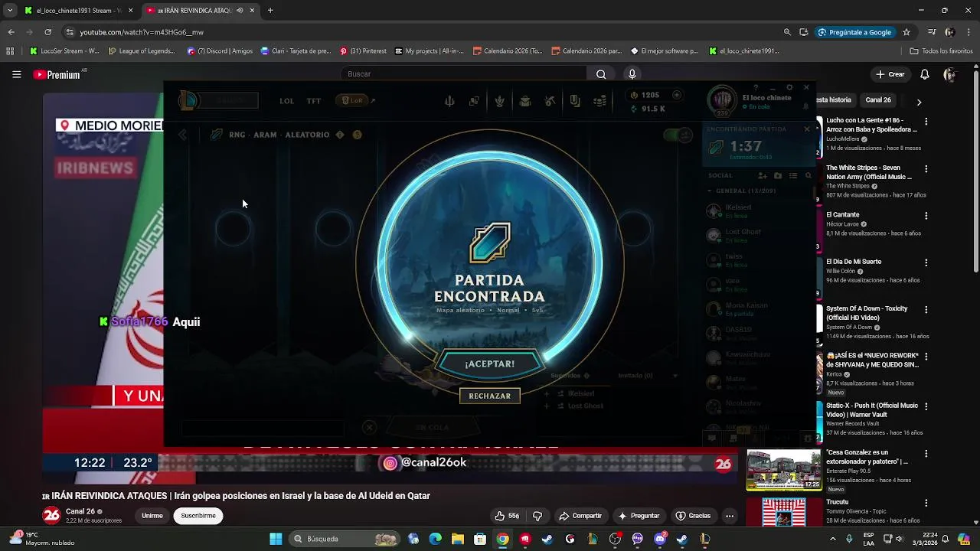Open the profile cards icon in client header
This screenshot has width=980, height=551.
click(475, 101)
